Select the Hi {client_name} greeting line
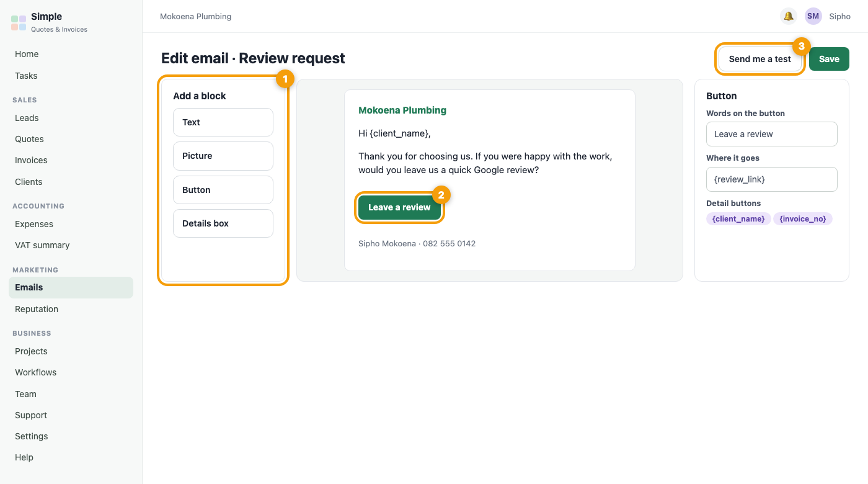This screenshot has width=868, height=484. point(394,133)
